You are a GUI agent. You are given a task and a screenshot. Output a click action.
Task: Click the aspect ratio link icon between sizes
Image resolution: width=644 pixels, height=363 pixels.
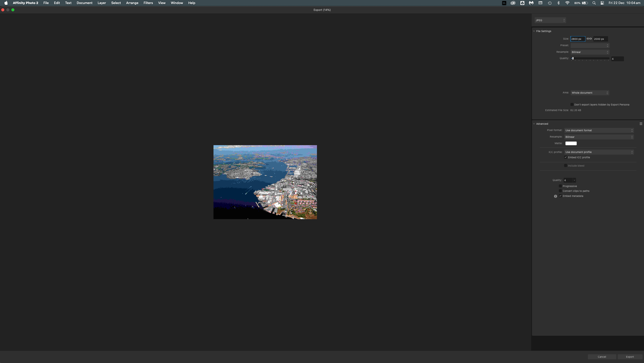click(589, 39)
